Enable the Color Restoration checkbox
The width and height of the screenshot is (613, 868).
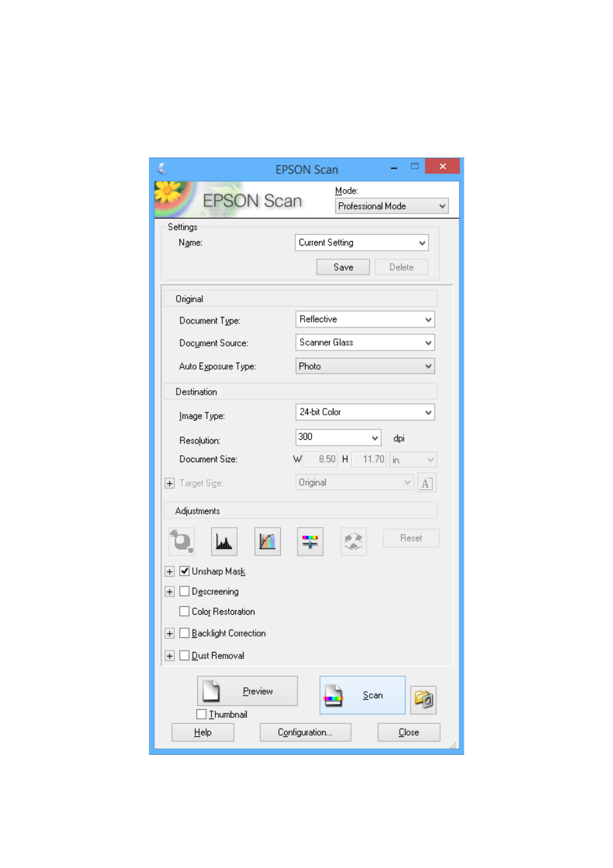pyautogui.click(x=184, y=611)
